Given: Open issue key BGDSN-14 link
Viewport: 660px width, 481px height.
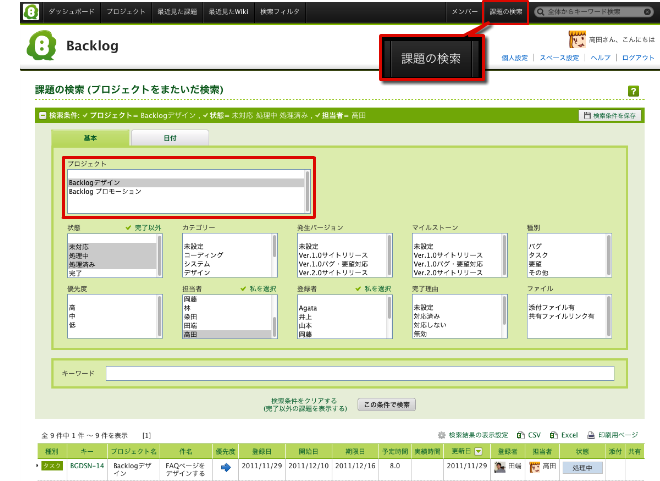Looking at the screenshot, I should 87,466.
